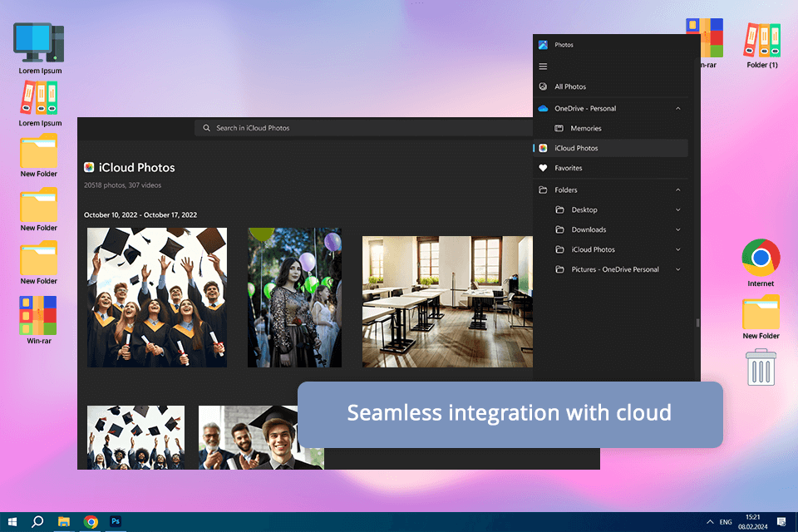The width and height of the screenshot is (798, 532).
Task: Click the OneDrive cloud icon
Action: point(543,108)
